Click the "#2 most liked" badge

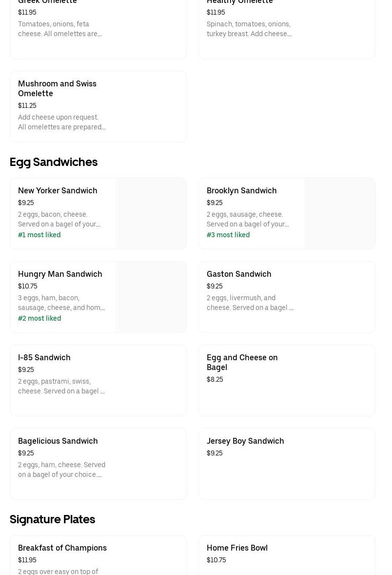point(39,318)
